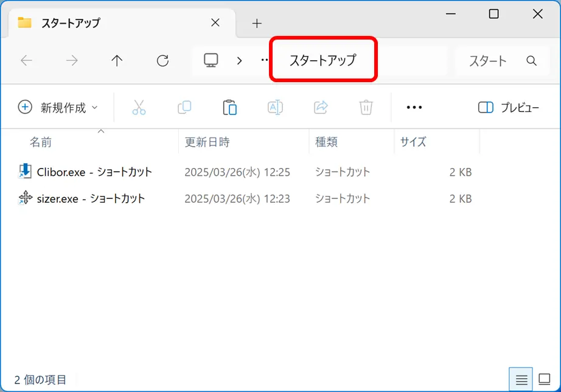This screenshot has height=392, width=561.
Task: Go up one folder level
Action: point(117,60)
